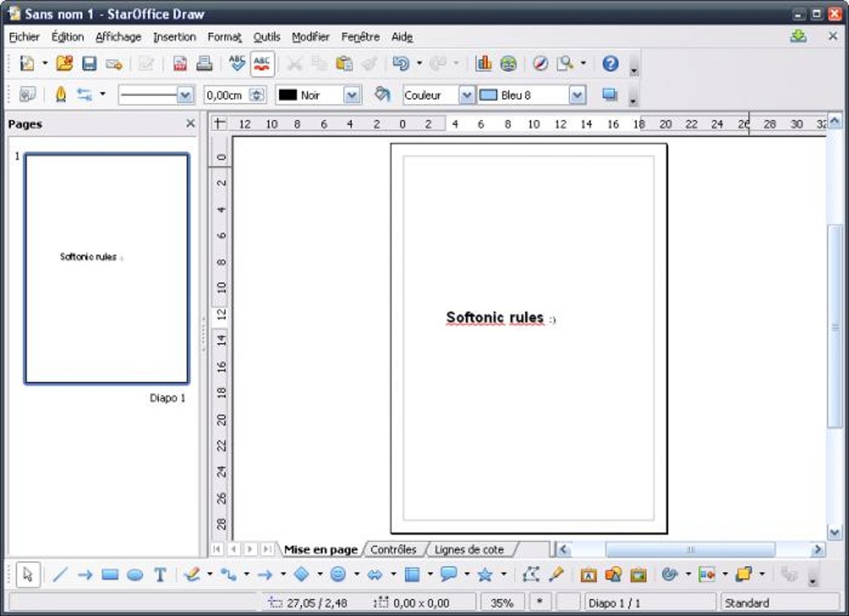Toggle automatic spell checking
849x616 pixels.
tap(262, 63)
